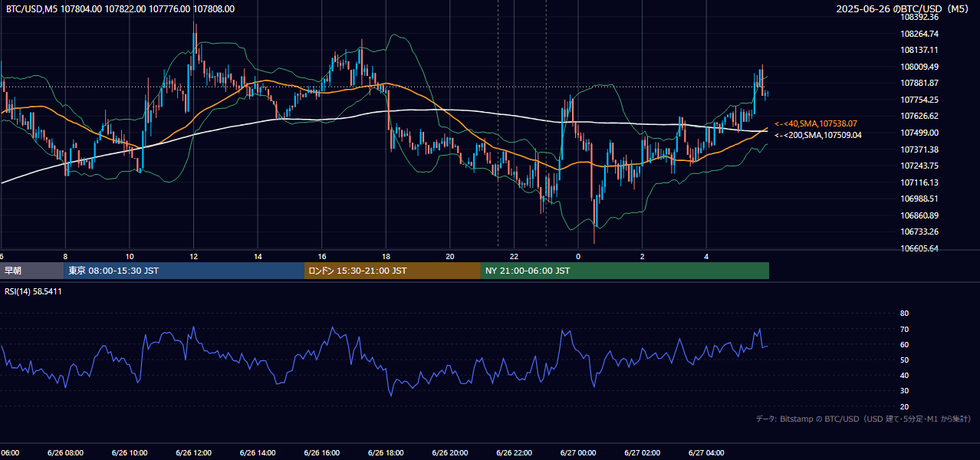
Task: Select the 107881.87 price axis label
Action: 919,83
